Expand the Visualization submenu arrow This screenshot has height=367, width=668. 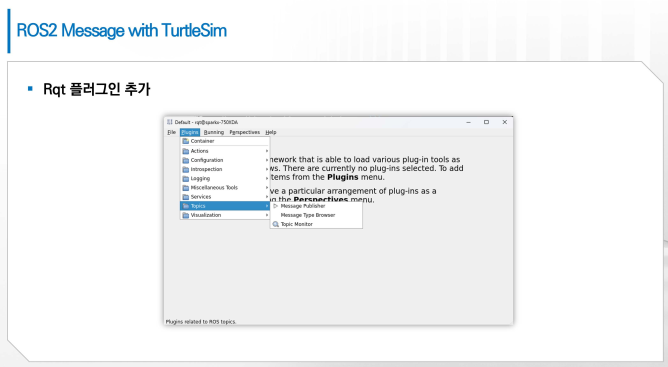pyautogui.click(x=267, y=215)
